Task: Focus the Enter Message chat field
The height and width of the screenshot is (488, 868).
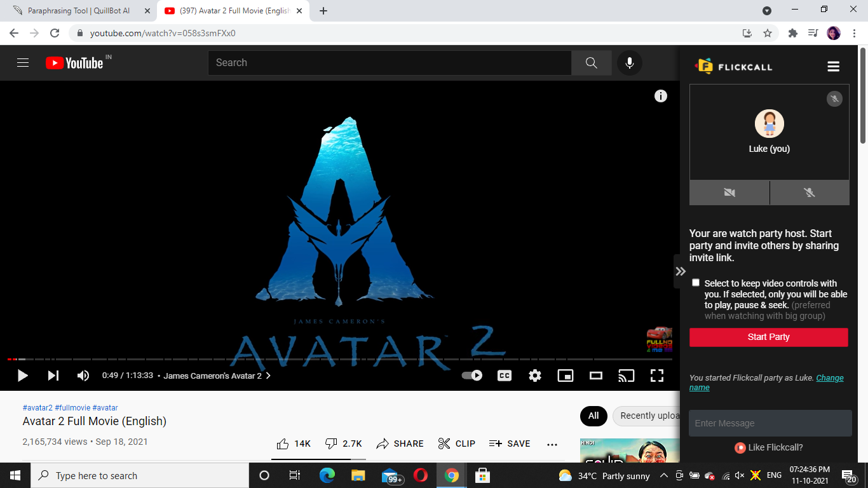Action: coord(770,423)
